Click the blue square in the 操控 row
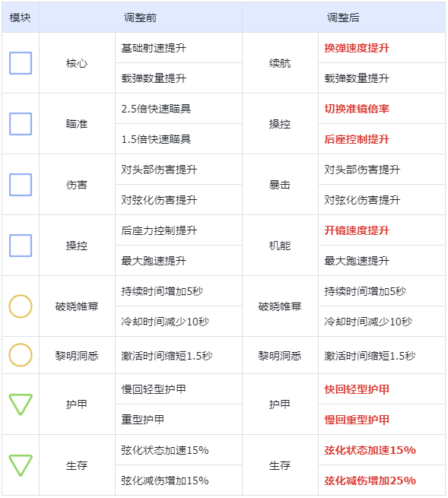448x498 pixels. click(x=21, y=246)
